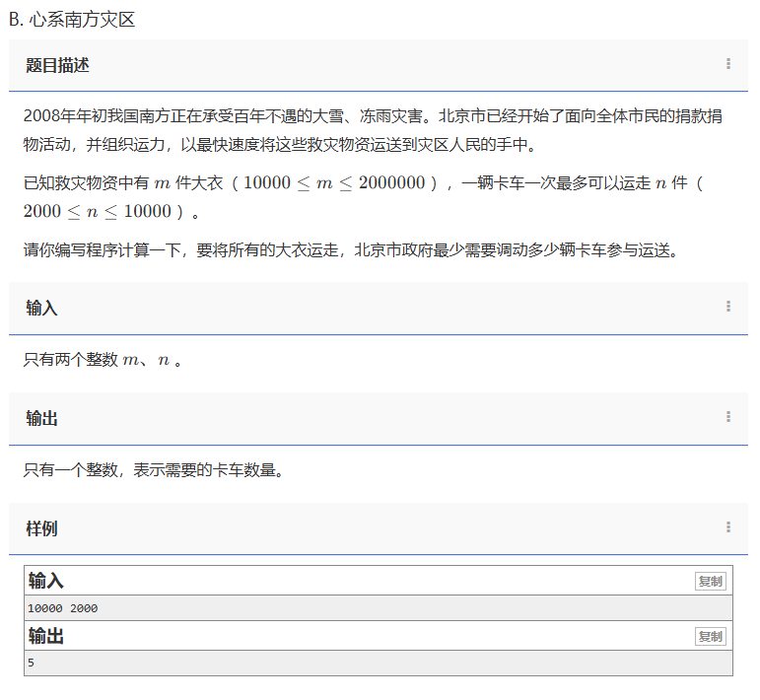This screenshot has height=700, width=760.
Task: Open the 题目描述 section three-dot menu
Action: (x=728, y=64)
